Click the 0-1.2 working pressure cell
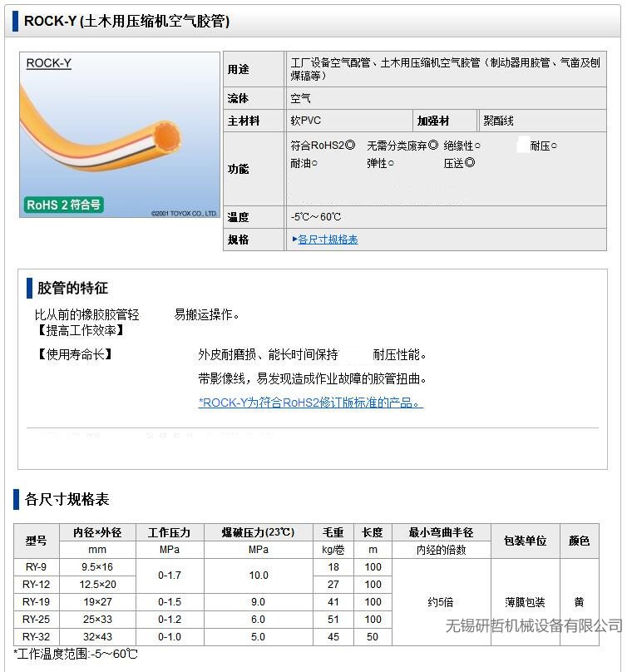Viewport: 627px width, 672px height. click(170, 620)
